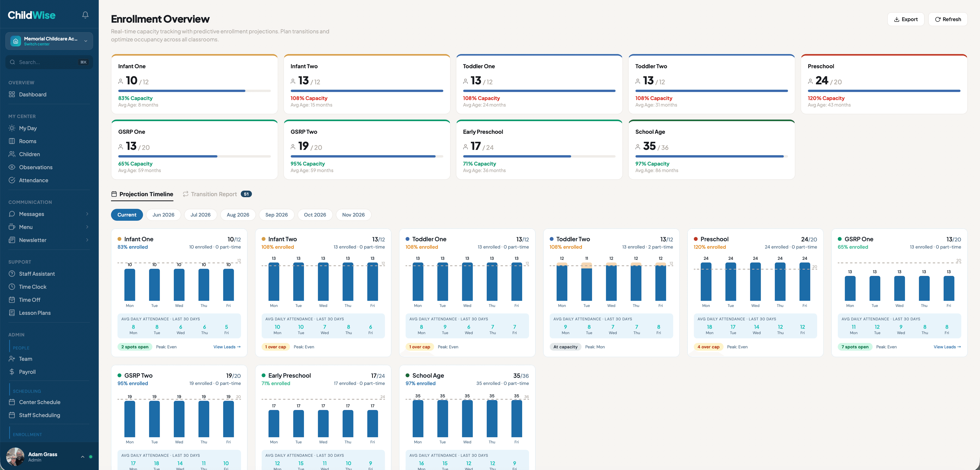Image resolution: width=980 pixels, height=470 pixels.
Task: Open Attendance via check-circle icon
Action: click(x=12, y=180)
